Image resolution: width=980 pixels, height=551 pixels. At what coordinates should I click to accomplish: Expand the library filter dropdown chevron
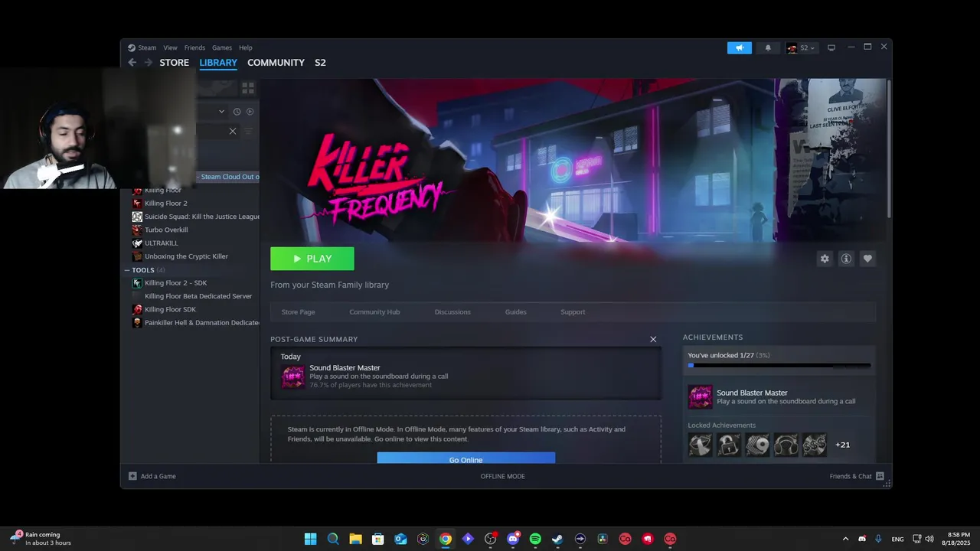222,111
